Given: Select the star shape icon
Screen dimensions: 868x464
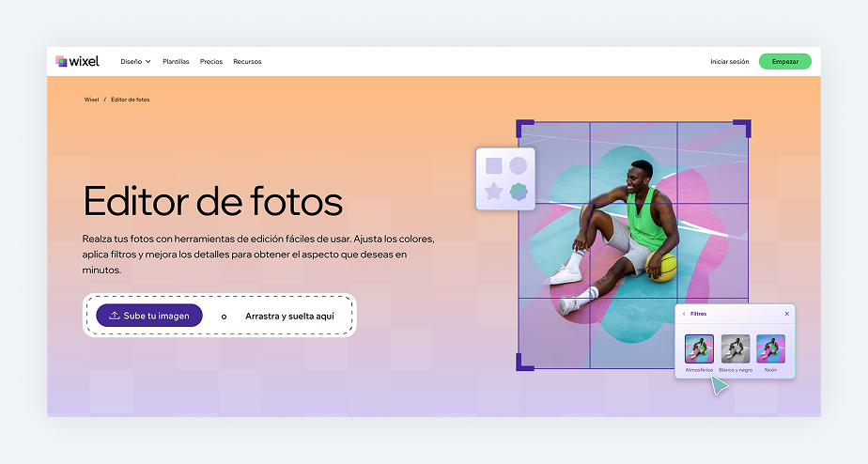Looking at the screenshot, I should [493, 192].
